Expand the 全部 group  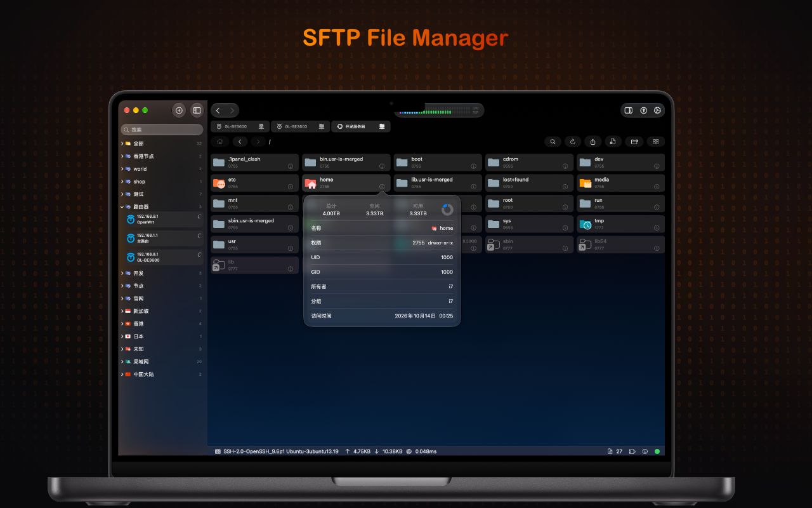coord(122,144)
